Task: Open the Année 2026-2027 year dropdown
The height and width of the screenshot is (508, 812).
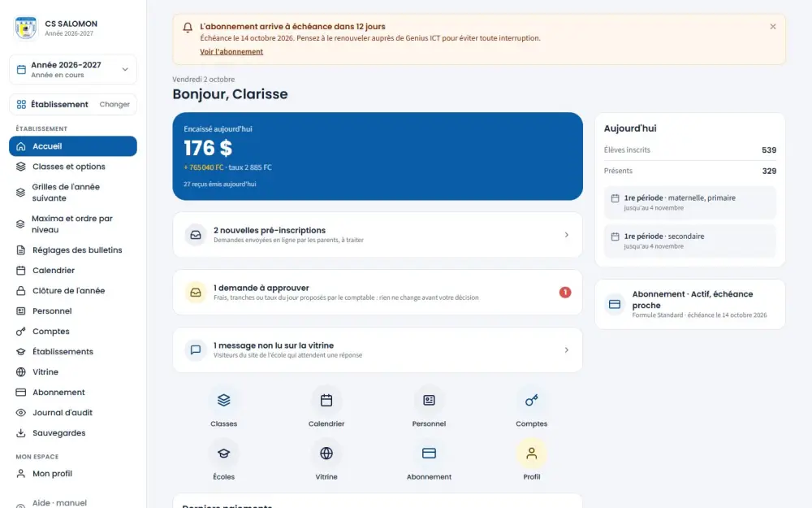Action: 73,69
